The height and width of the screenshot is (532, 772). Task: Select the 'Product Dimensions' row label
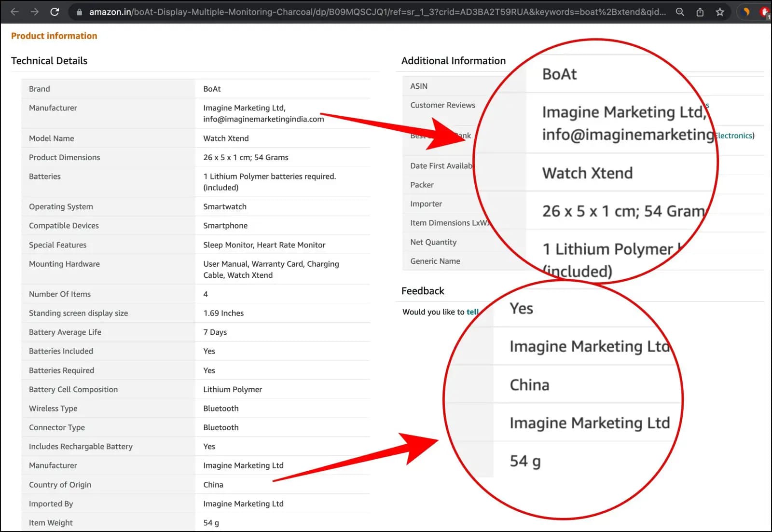[x=64, y=157]
